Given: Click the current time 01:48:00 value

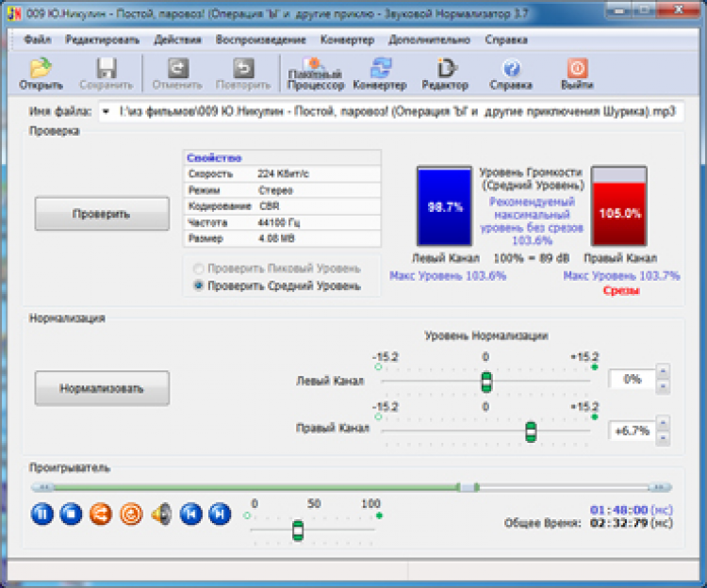Looking at the screenshot, I should point(619,510).
